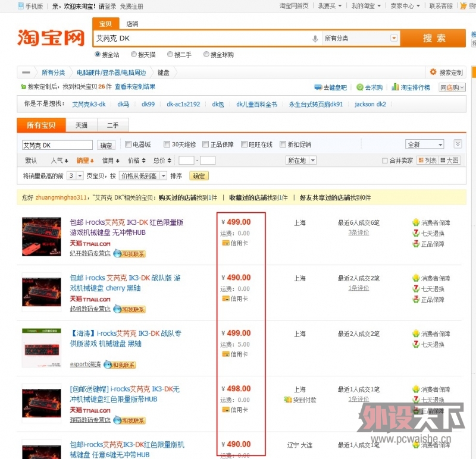Click cash on delivery 货到付款 icon

pos(287,400)
